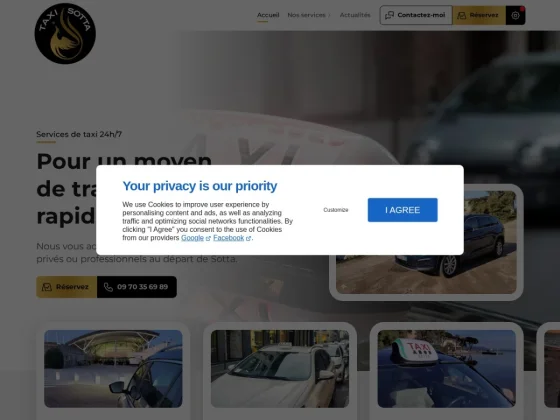This screenshot has width=560, height=420.
Task: Open the white taxi cars thumbnail
Action: click(280, 369)
